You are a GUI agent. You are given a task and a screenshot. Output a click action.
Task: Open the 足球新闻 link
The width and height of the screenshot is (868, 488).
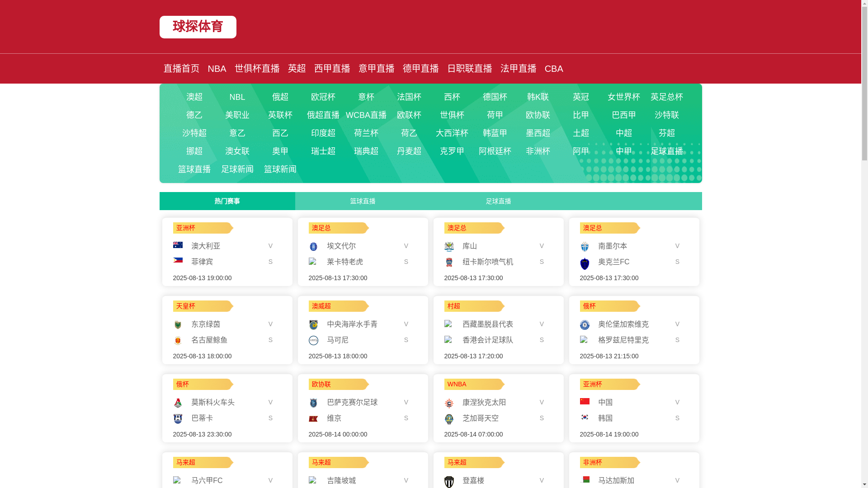tap(237, 169)
